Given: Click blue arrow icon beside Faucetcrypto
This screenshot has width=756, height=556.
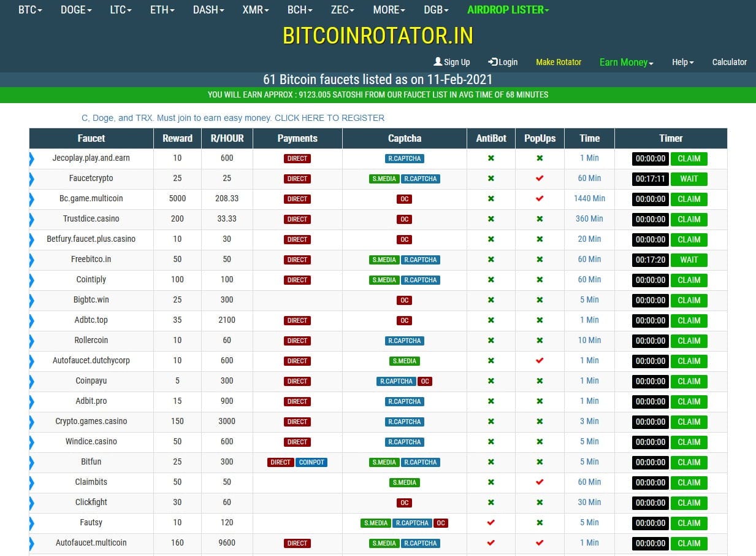Looking at the screenshot, I should point(32,179).
